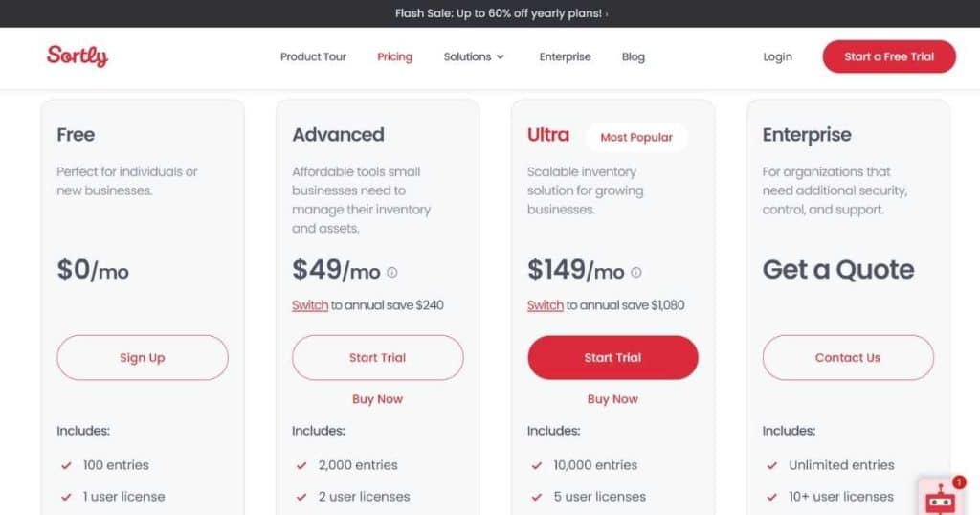The width and height of the screenshot is (980, 515).
Task: Go to the Enterprise nav page
Action: pos(565,56)
